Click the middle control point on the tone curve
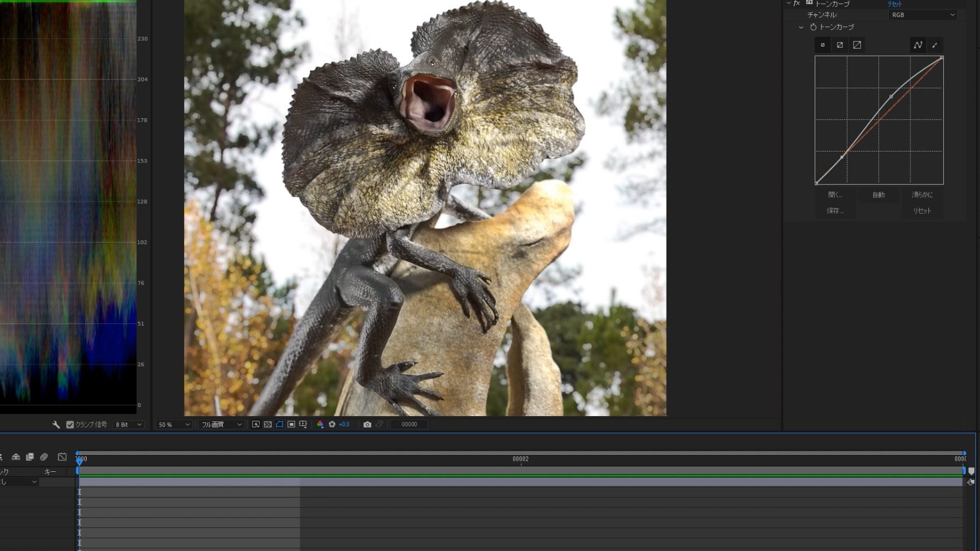This screenshot has height=551, width=980. pos(891,96)
